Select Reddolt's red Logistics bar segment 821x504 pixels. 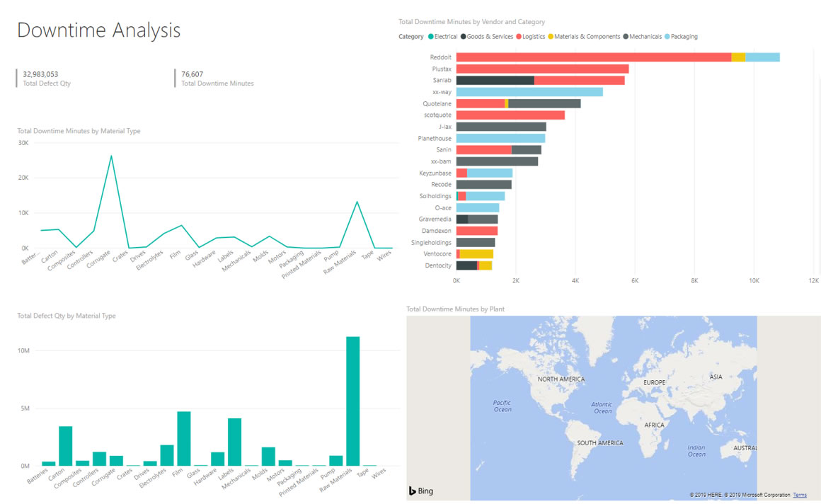pos(593,57)
